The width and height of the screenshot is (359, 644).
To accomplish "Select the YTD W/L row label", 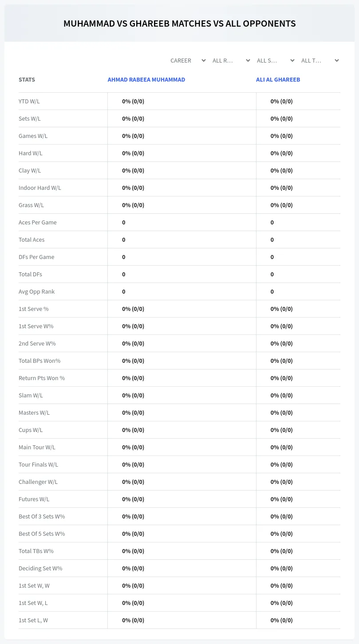I will (29, 101).
